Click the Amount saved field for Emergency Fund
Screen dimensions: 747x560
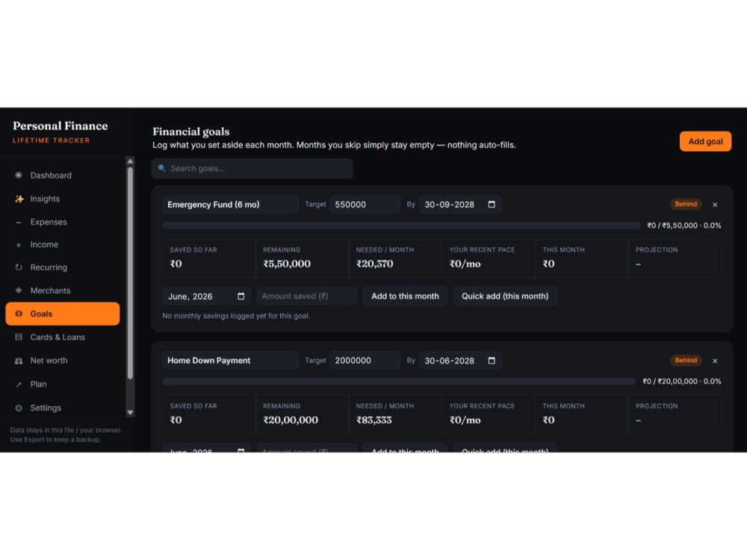point(307,296)
